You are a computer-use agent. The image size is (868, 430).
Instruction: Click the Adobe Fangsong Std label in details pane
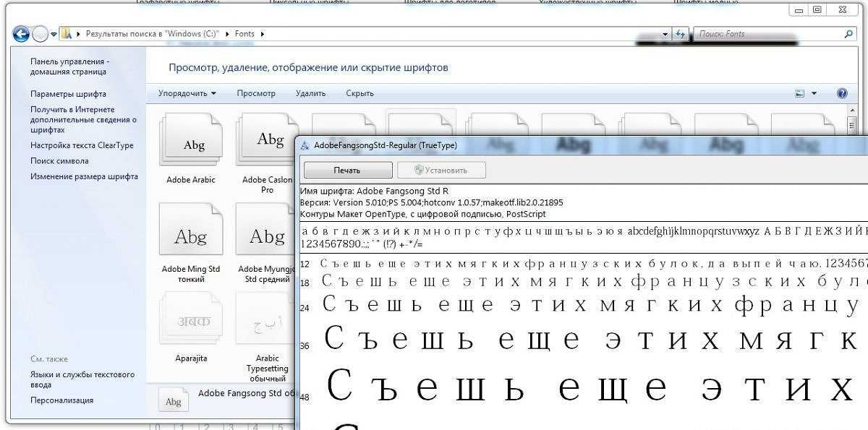[247, 393]
